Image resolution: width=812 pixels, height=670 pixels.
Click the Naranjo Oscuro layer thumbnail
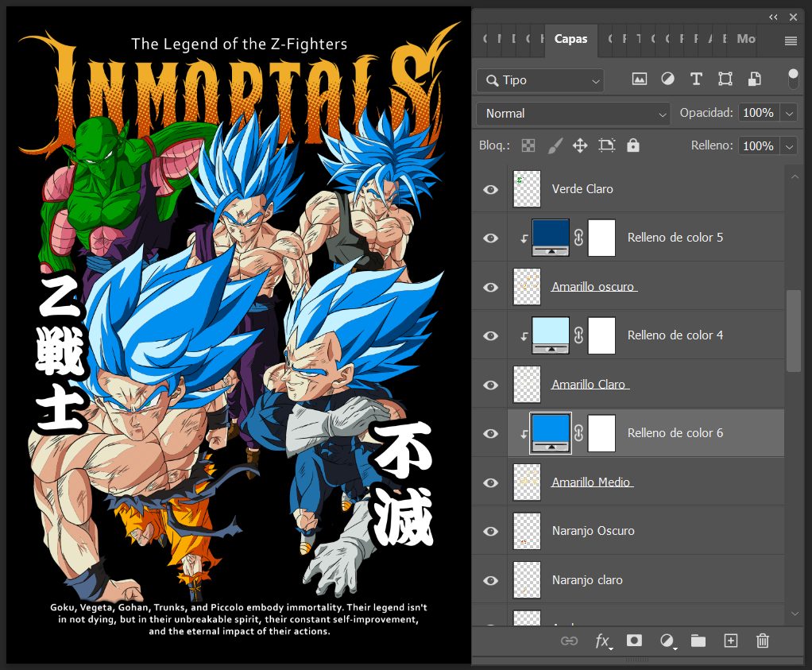pos(527,531)
